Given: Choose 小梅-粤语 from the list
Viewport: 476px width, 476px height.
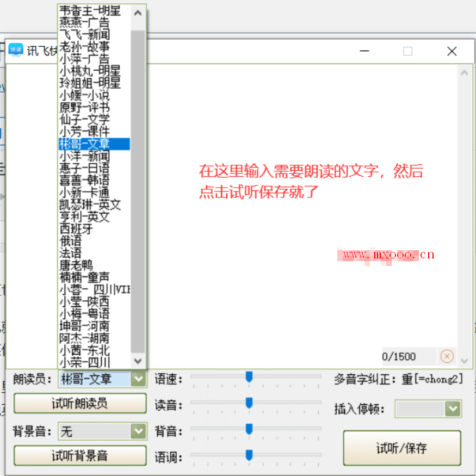Looking at the screenshot, I should pyautogui.click(x=85, y=313).
